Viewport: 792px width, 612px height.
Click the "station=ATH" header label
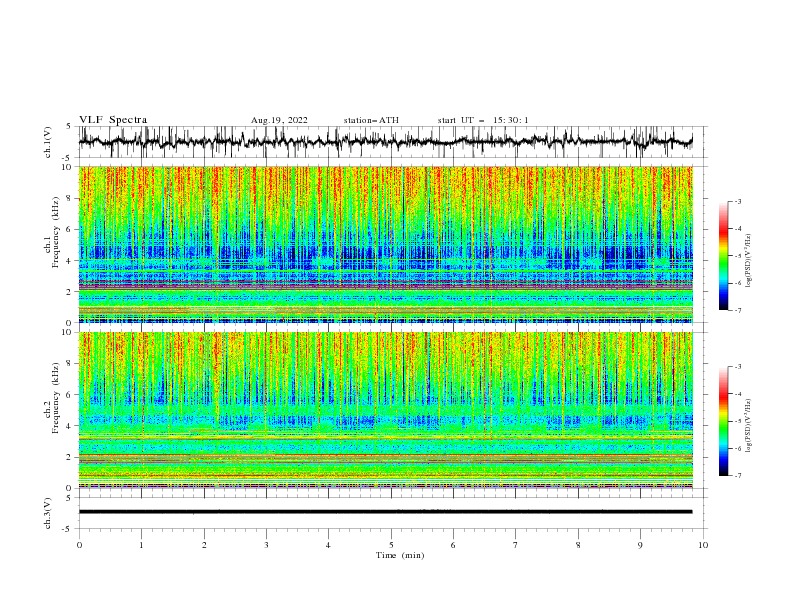[371, 120]
